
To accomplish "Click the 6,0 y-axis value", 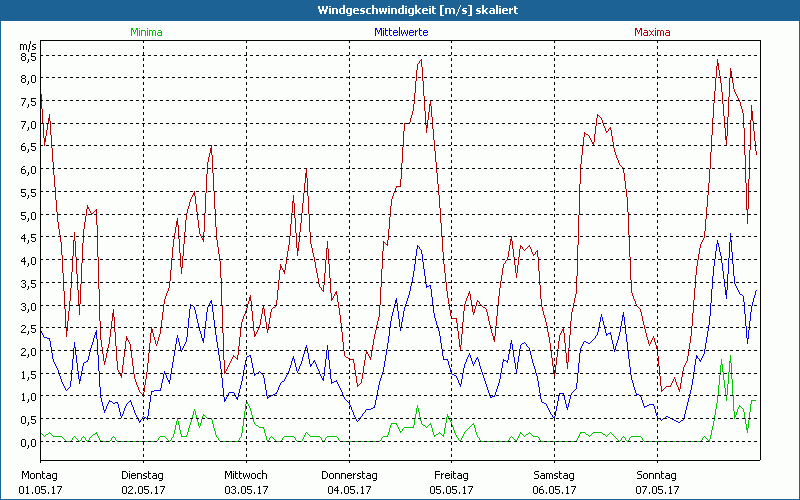I will point(28,170).
